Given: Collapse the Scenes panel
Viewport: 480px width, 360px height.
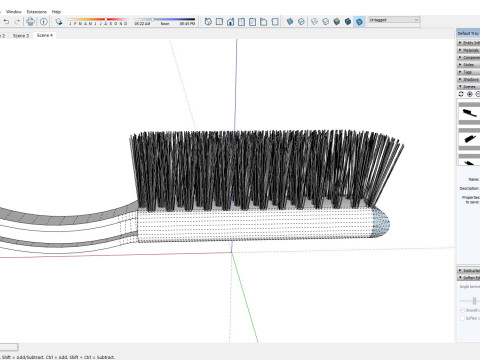Looking at the screenshot, I should point(468,87).
